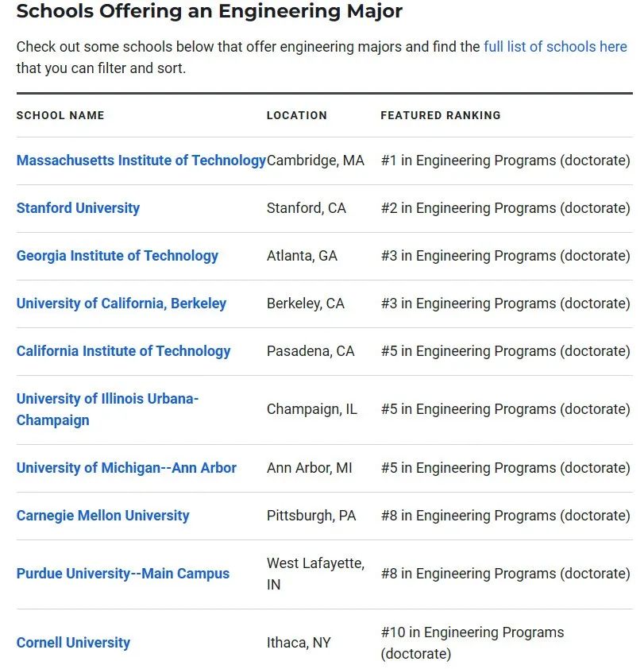Click the LOCATION column header
The height and width of the screenshot is (669, 644).
pos(297,115)
